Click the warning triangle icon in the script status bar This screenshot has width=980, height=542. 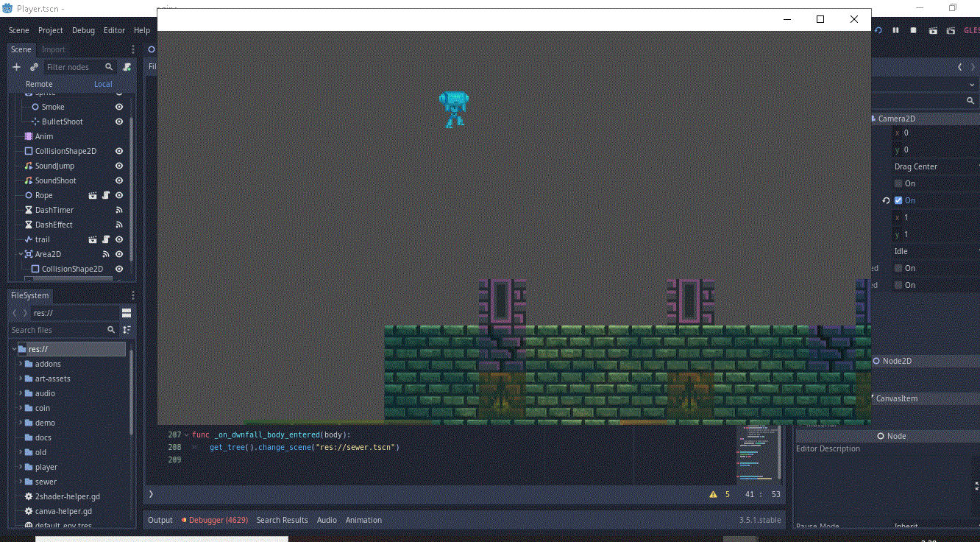(713, 495)
